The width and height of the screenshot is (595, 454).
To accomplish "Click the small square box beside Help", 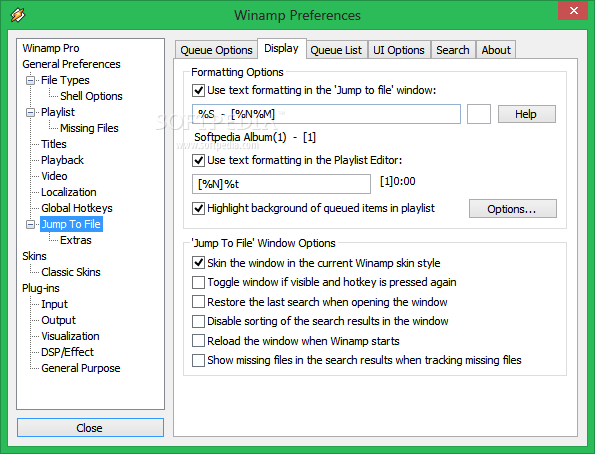I will click(479, 114).
